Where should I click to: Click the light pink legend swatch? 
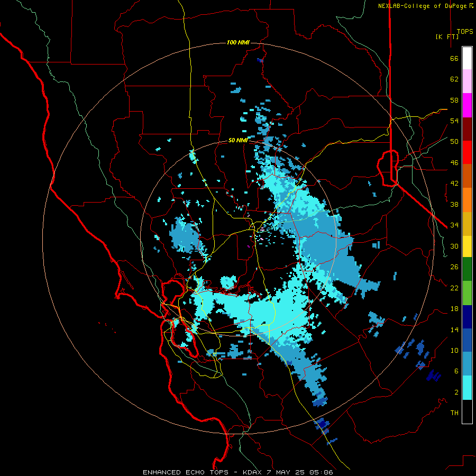467,81
